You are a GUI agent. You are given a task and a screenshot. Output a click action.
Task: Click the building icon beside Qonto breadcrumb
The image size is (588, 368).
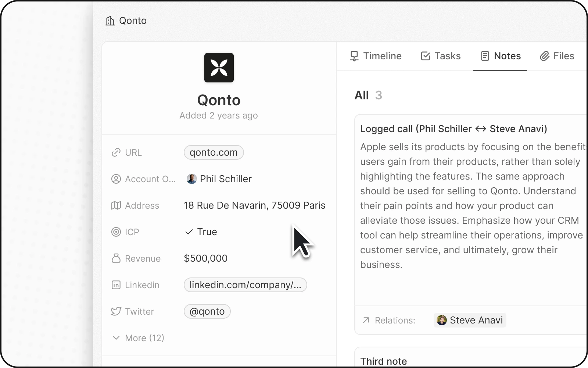click(110, 21)
